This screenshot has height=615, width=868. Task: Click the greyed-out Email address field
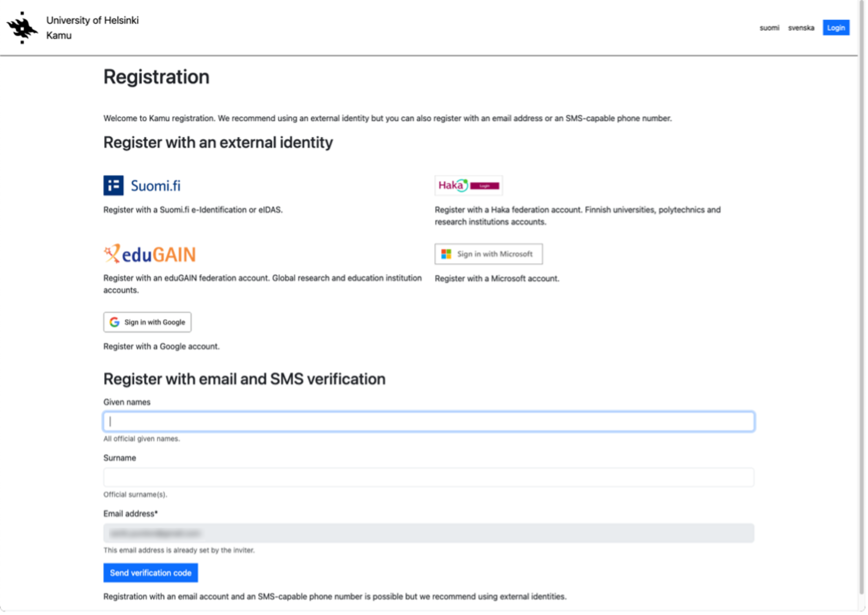pos(428,533)
